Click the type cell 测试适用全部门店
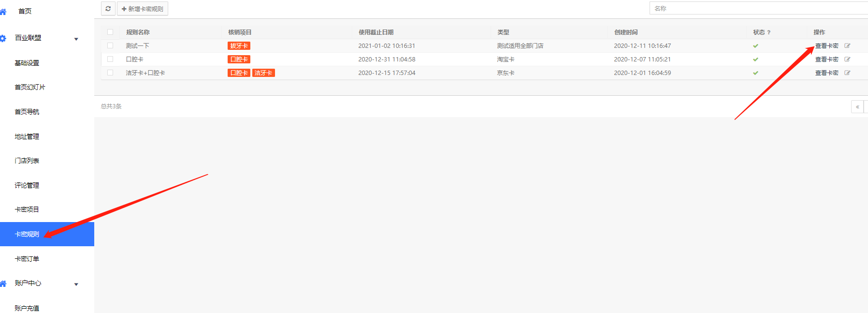The image size is (868, 313). coord(520,46)
